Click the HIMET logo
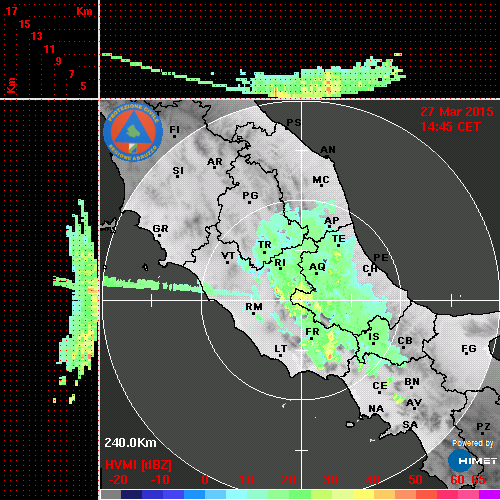The image size is (500, 500). [472, 461]
